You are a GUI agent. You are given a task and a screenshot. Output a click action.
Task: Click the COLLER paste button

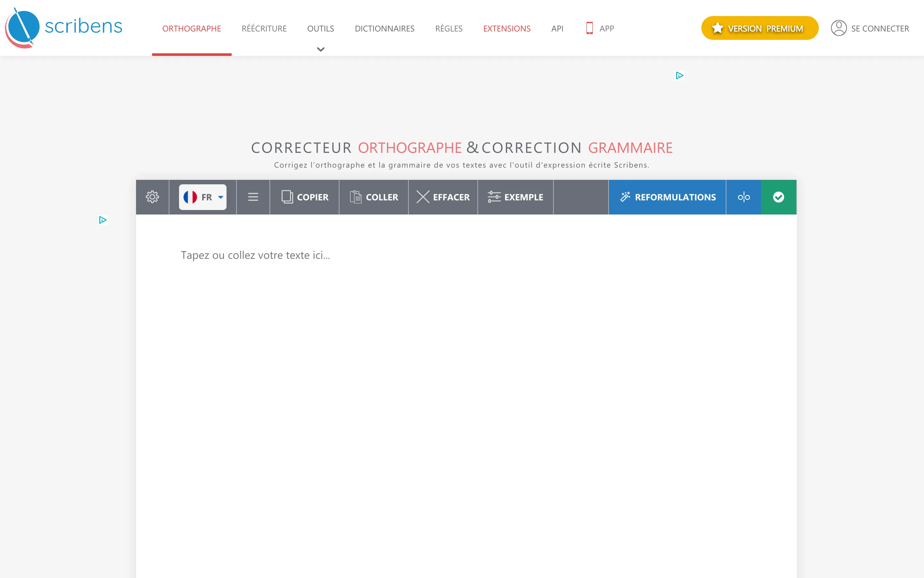374,197
